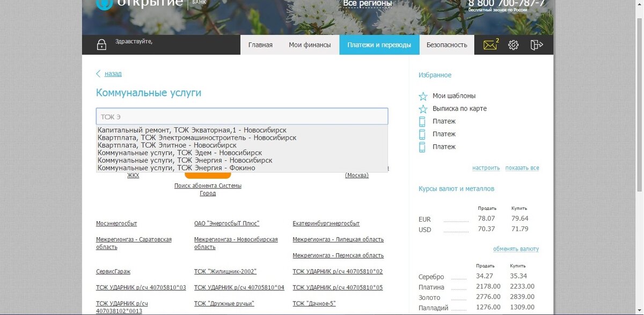Click the Курсы валют и металлов heading
This screenshot has width=644, height=315.
(456, 189)
